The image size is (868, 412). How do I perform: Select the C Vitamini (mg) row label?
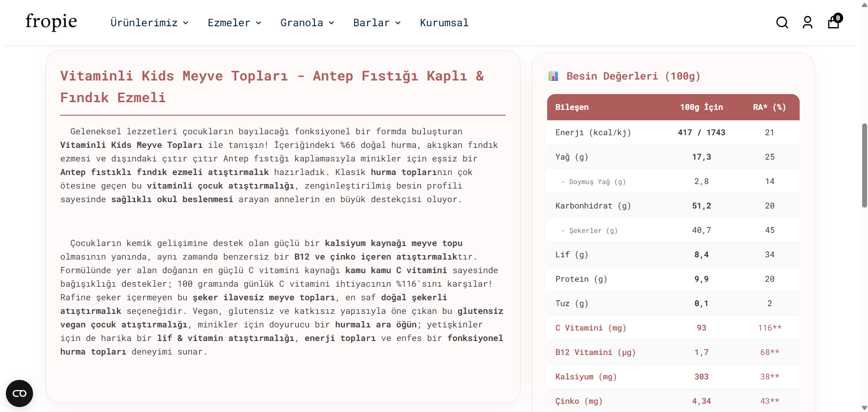tap(591, 328)
